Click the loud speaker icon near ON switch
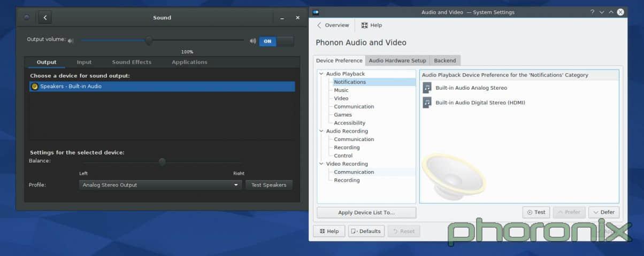644x256 pixels. tap(252, 41)
